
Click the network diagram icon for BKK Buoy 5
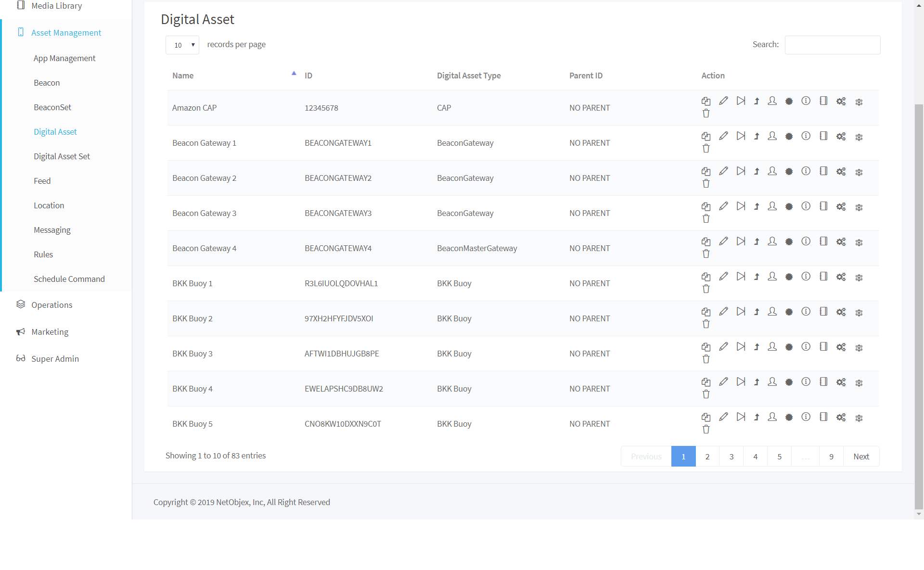859,418
